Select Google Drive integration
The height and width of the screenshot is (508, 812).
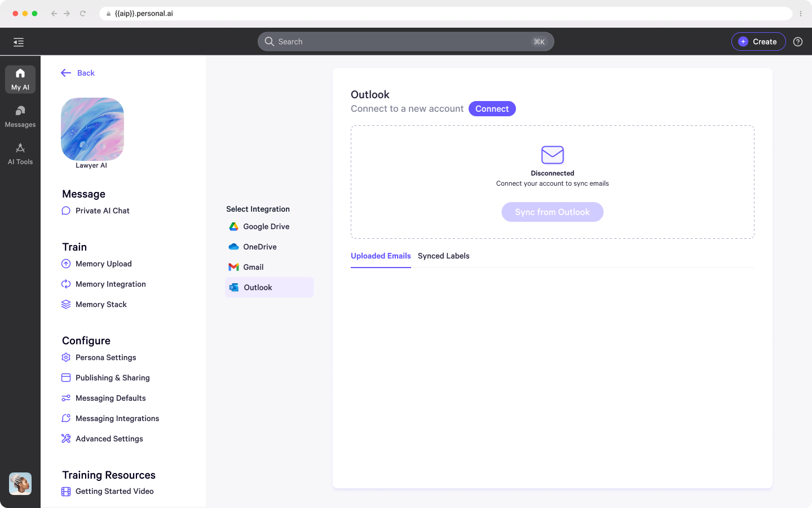coord(270,226)
